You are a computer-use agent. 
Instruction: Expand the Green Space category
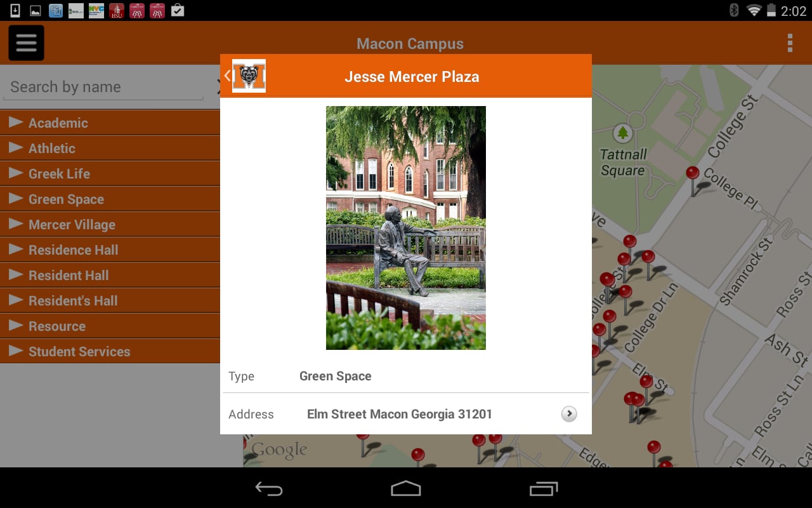[110, 199]
